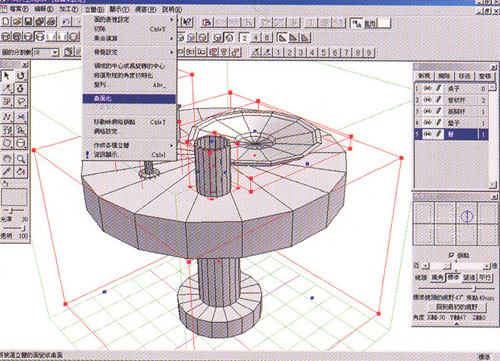Select the paint bucket tool

tap(21, 172)
